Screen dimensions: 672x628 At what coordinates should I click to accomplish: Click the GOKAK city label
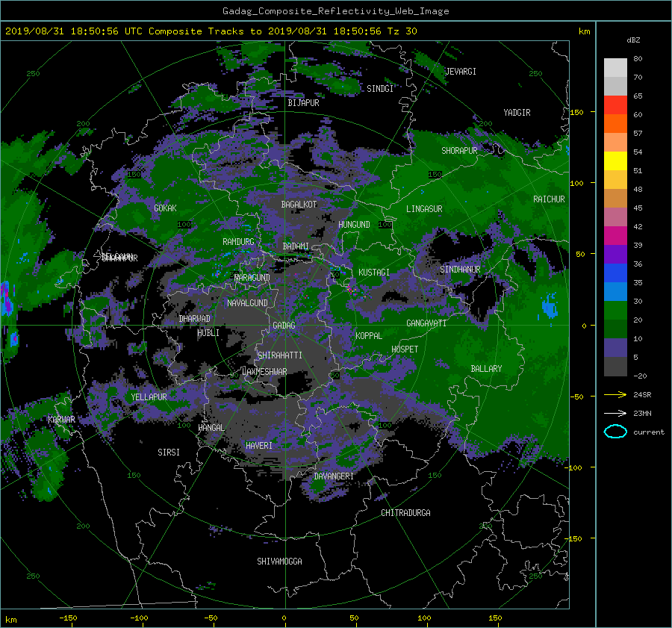166,208
